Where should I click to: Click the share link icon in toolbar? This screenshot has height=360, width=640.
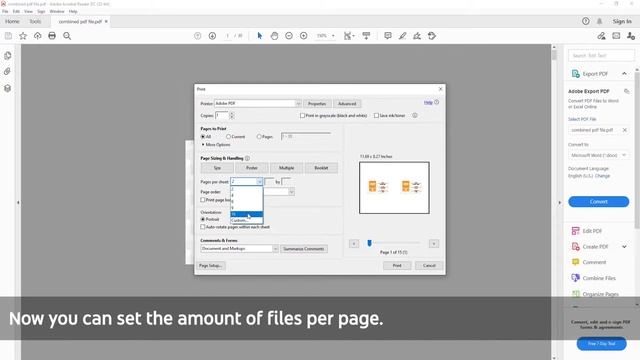coord(602,36)
